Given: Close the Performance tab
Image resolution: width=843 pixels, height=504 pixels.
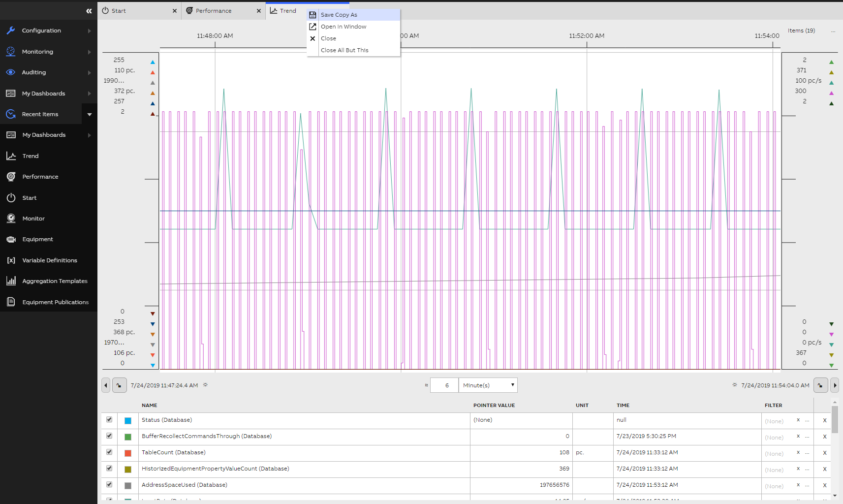Looking at the screenshot, I should point(259,11).
